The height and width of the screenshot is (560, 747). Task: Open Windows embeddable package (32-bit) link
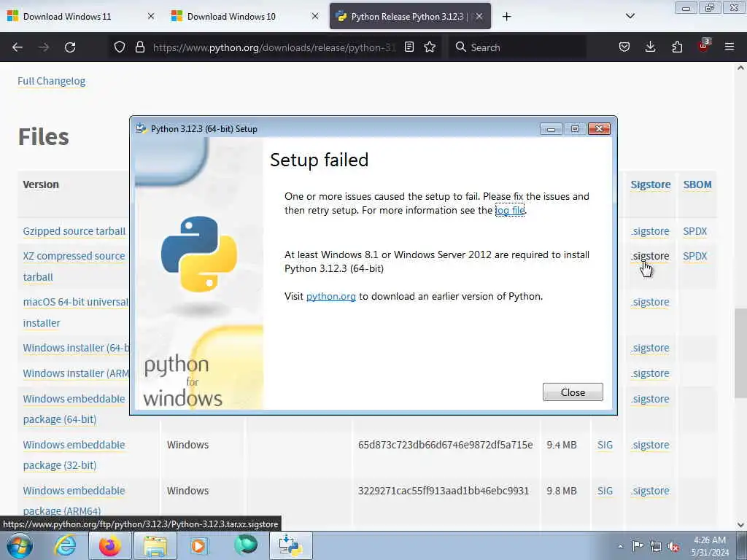pos(74,455)
